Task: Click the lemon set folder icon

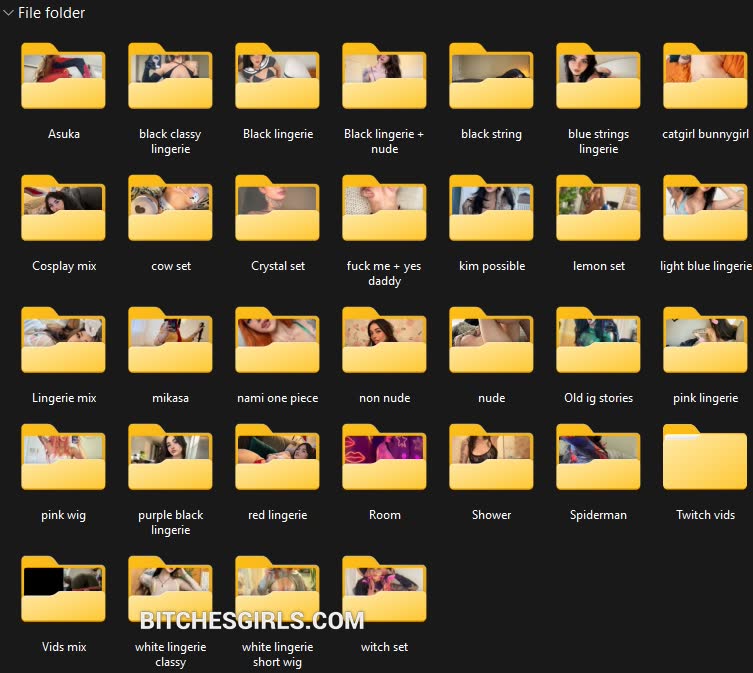Action: point(598,209)
